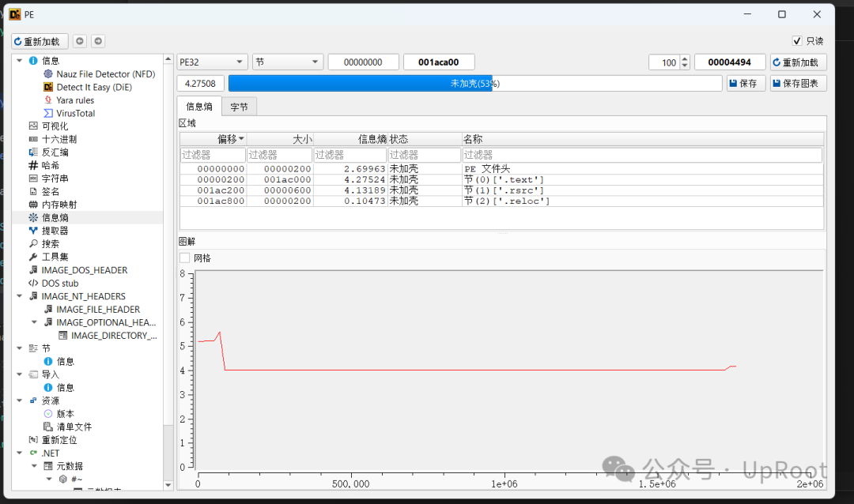
Task: Open 清单文件 manifest under resources
Action: click(74, 427)
